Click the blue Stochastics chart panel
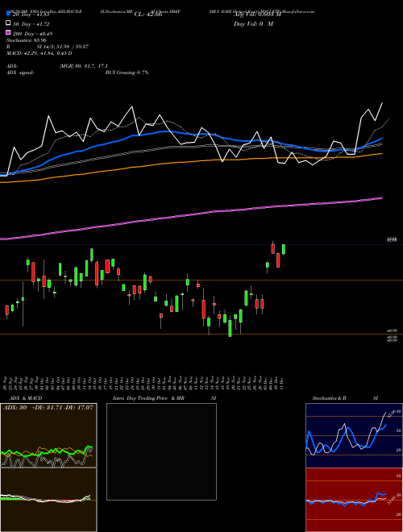This screenshot has height=532, width=403. tap(354, 435)
